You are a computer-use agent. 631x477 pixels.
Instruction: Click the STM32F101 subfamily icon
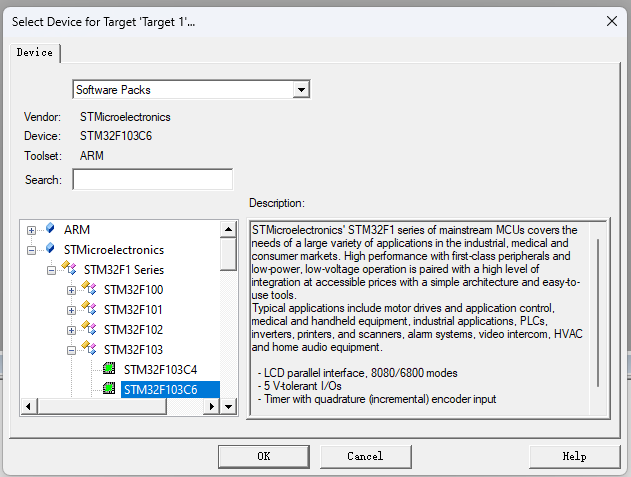click(x=90, y=310)
